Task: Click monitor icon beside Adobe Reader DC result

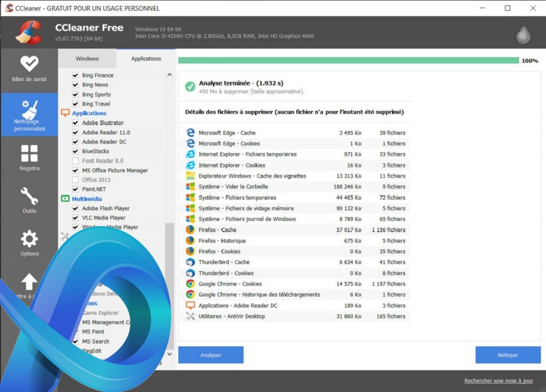Action: pyautogui.click(x=190, y=306)
